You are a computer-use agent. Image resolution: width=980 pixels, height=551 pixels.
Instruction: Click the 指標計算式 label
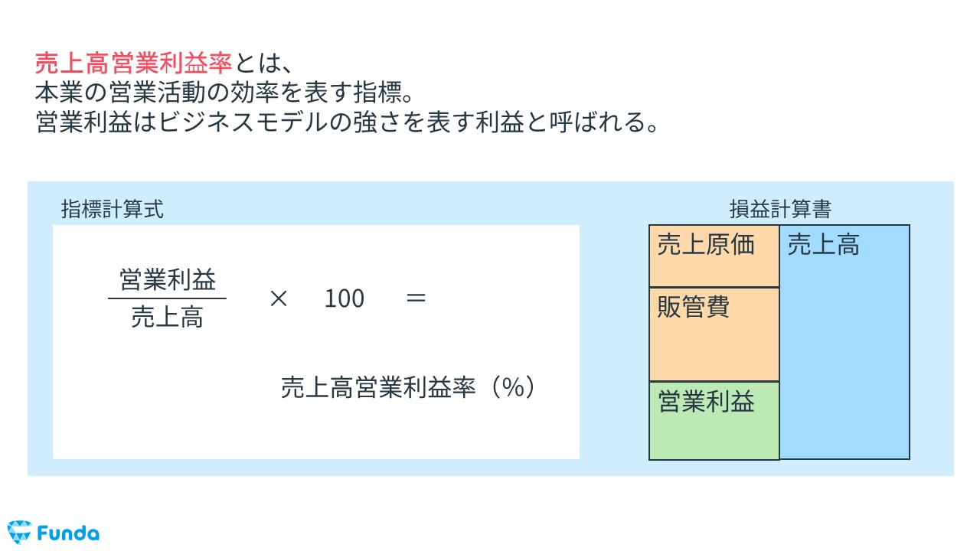(113, 209)
